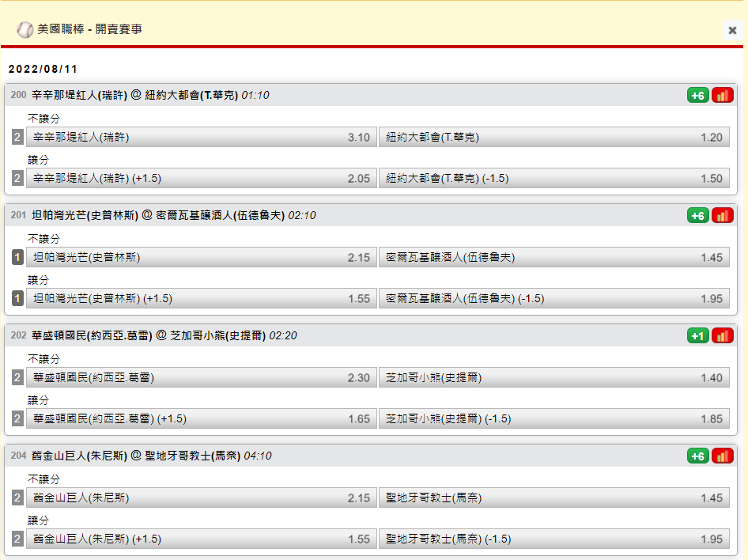
Task: Expand +1 more bets for game 202
Action: [698, 336]
